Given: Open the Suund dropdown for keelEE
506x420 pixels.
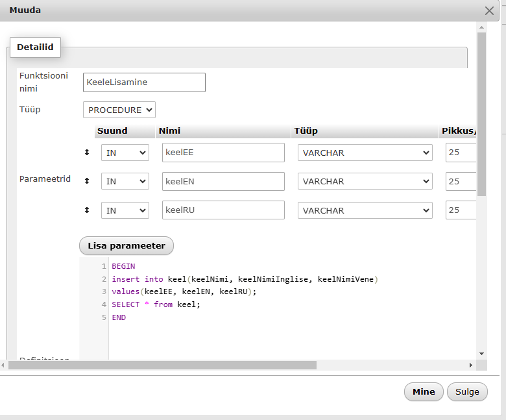Looking at the screenshot, I should point(125,153).
